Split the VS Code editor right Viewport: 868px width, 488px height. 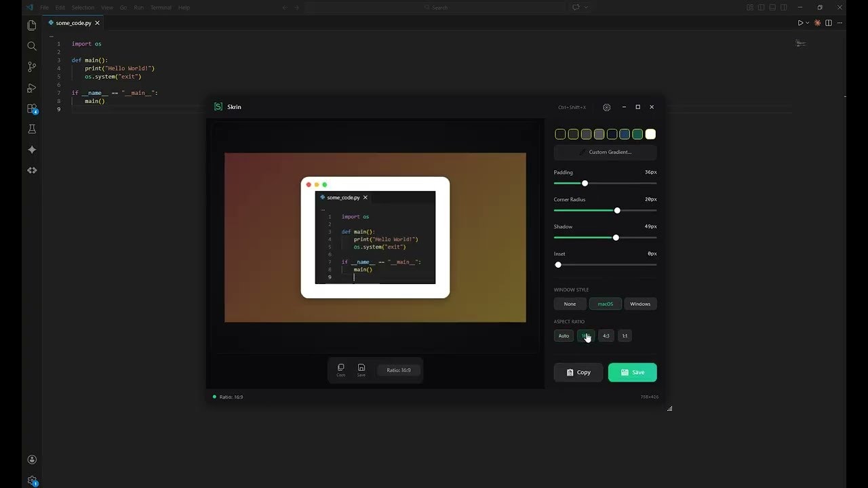pyautogui.click(x=829, y=23)
